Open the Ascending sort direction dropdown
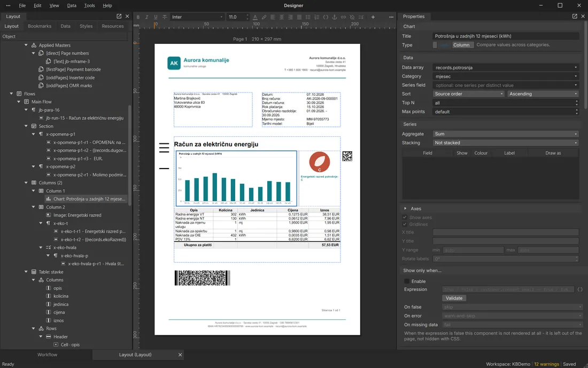The height and width of the screenshot is (368, 588). 543,94
